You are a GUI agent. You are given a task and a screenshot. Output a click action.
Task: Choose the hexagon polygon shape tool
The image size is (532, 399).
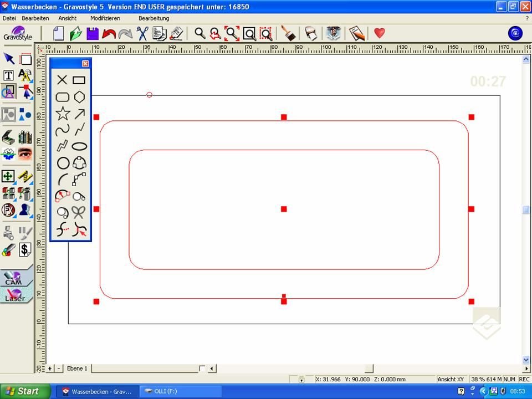click(79, 97)
